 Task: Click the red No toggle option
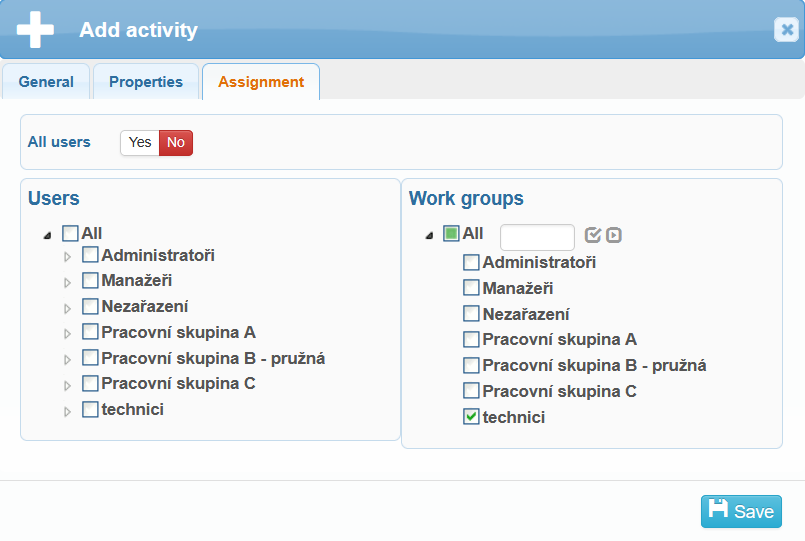coord(176,142)
